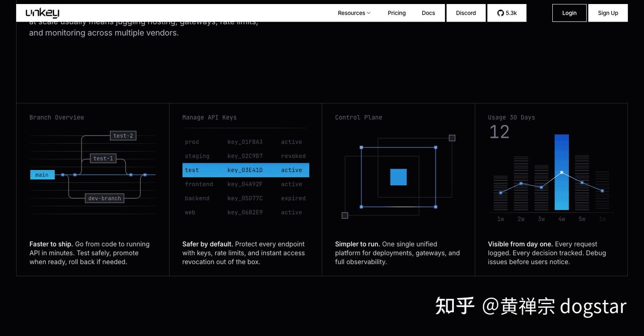Click the Simpler to run description

[x=398, y=253]
